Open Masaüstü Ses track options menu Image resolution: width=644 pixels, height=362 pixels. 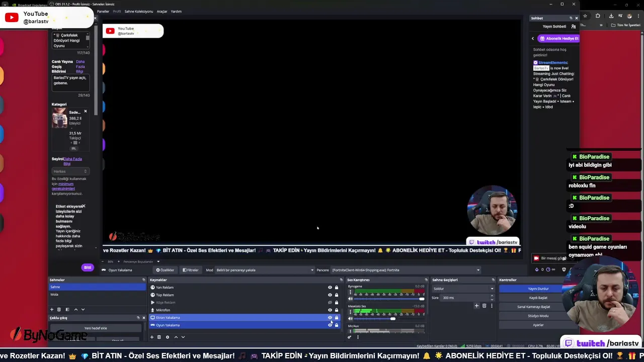point(350,312)
